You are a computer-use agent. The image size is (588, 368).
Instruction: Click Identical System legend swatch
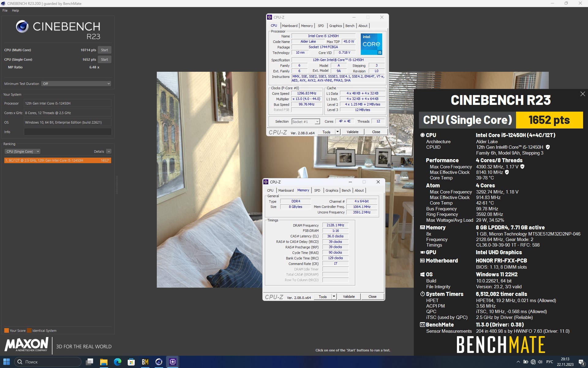(x=29, y=330)
